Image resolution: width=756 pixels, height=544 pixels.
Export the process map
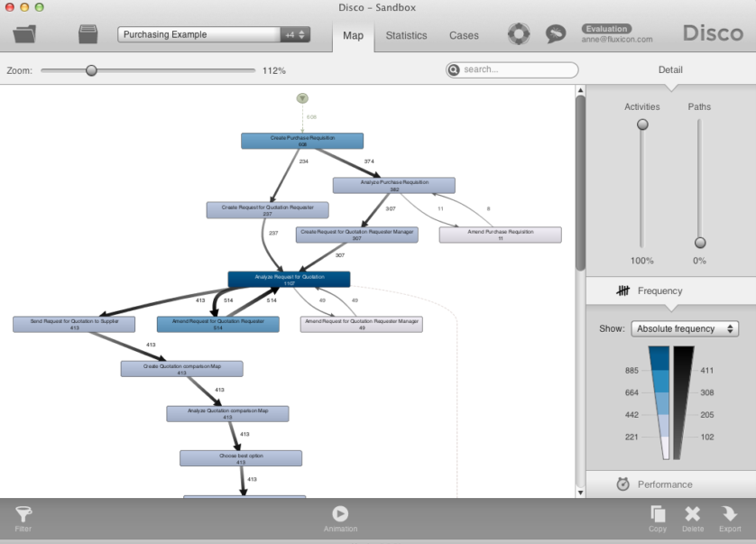pos(729,518)
